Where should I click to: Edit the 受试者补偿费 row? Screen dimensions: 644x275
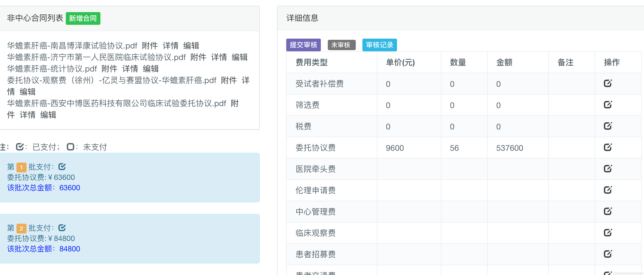click(x=608, y=83)
